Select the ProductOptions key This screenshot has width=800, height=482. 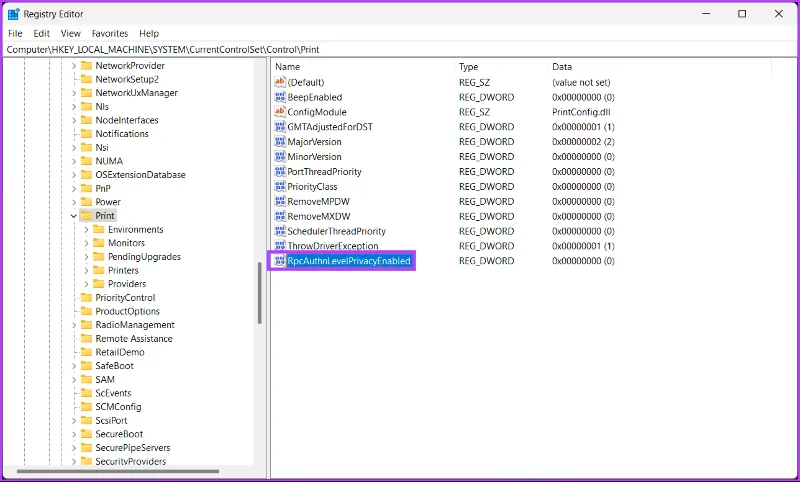pyautogui.click(x=128, y=311)
